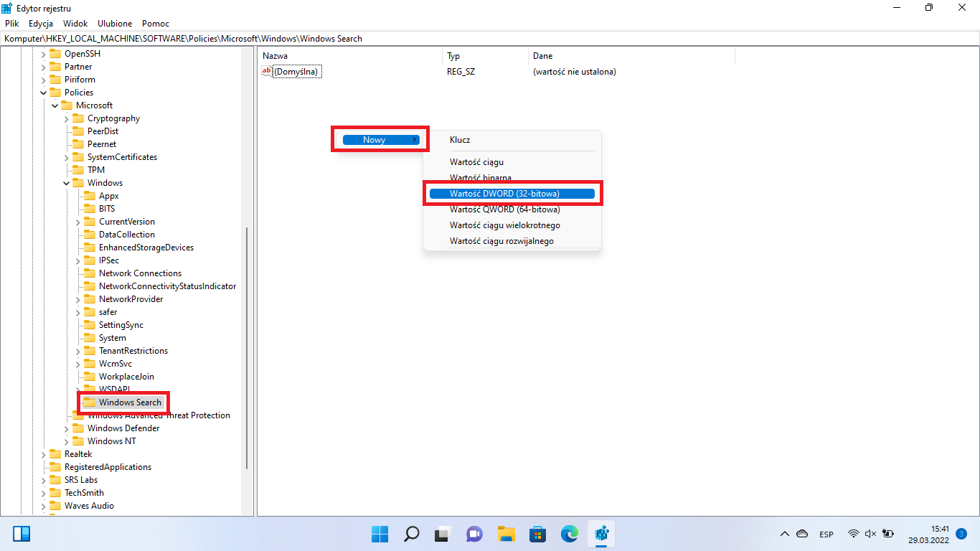Open the Windows Start menu
980x551 pixels.
tap(380, 534)
